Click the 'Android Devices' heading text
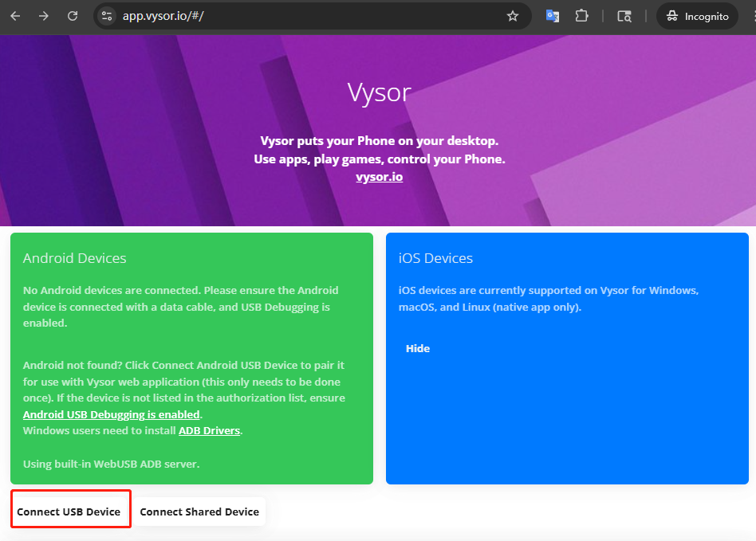The height and width of the screenshot is (541, 756). click(75, 258)
